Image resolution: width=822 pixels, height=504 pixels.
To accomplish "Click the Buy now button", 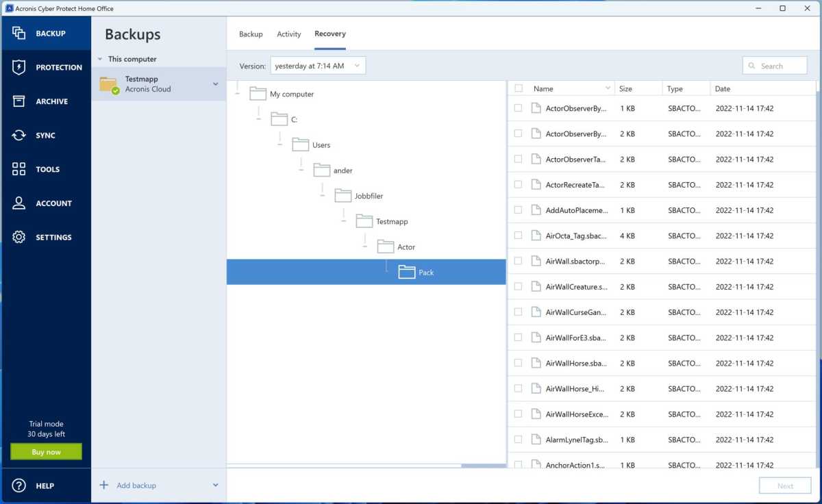I will (46, 451).
